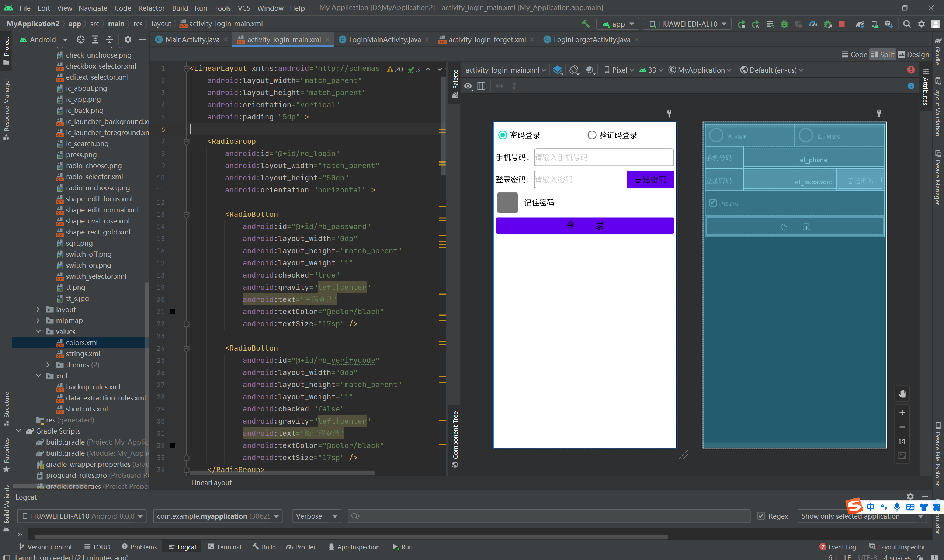Zoom in the design preview
The width and height of the screenshot is (944, 560).
pos(902,413)
